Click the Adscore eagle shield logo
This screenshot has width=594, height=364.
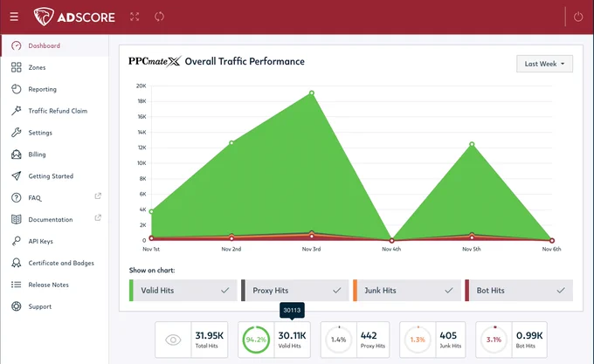pos(44,17)
